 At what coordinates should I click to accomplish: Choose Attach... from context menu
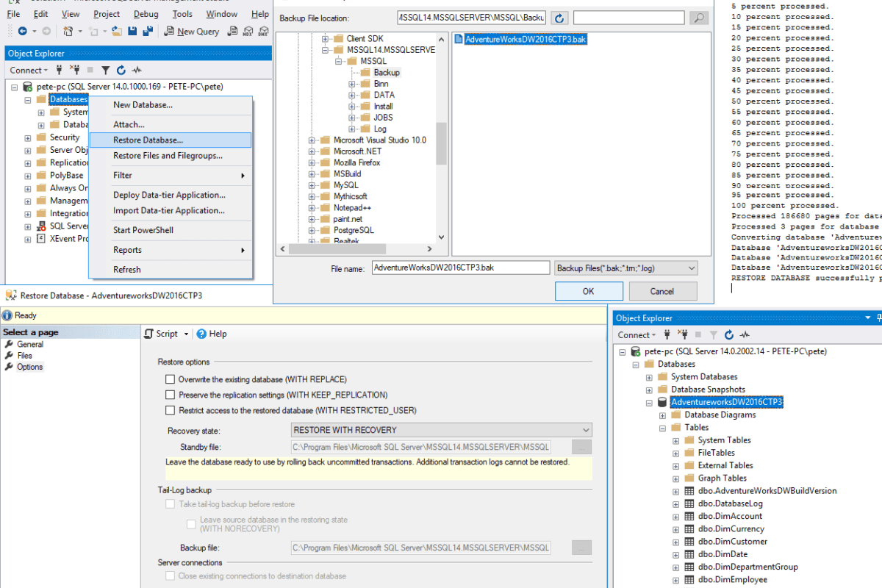(x=170, y=124)
